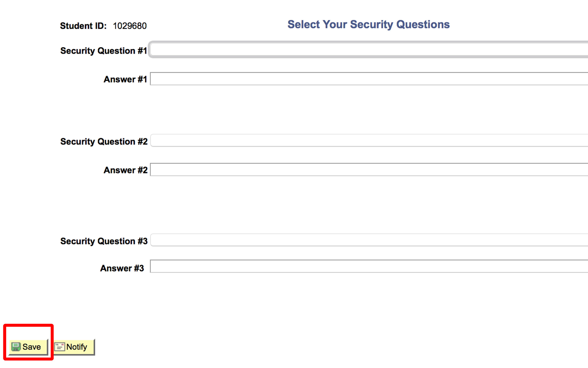Click the Notify button text
This screenshot has width=588, height=368.
pos(77,347)
